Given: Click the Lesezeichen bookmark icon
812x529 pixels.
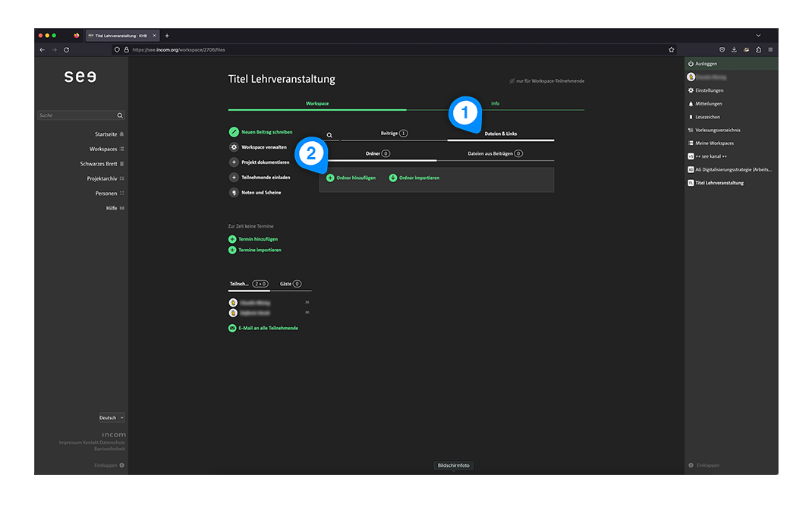Looking at the screenshot, I should tap(691, 117).
